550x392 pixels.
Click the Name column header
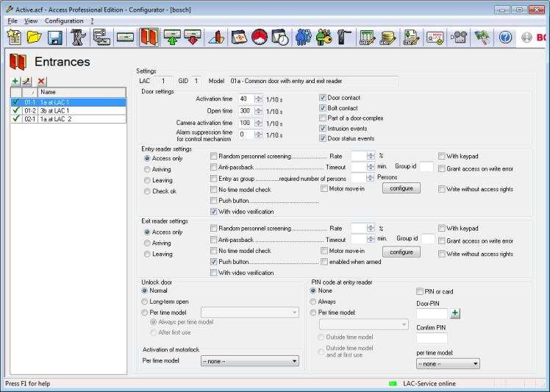click(x=82, y=92)
